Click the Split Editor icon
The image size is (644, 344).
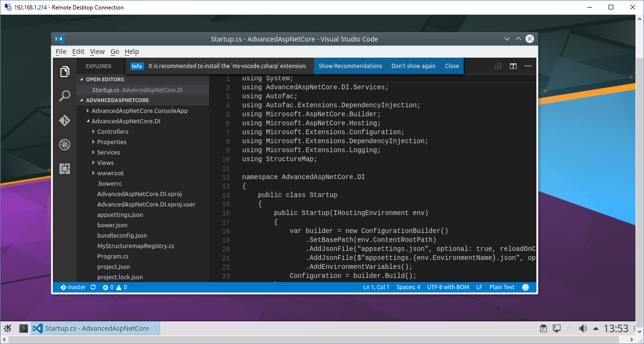(513, 66)
